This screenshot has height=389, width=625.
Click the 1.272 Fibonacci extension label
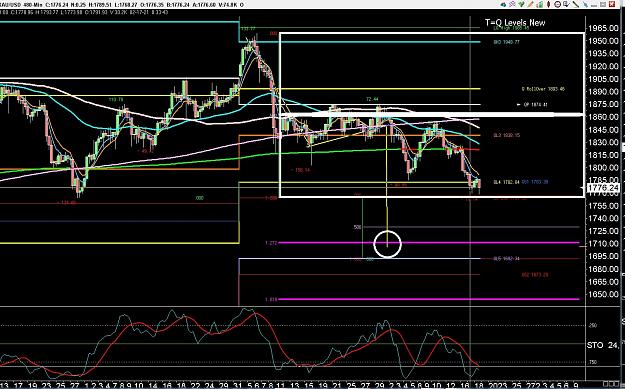point(271,243)
